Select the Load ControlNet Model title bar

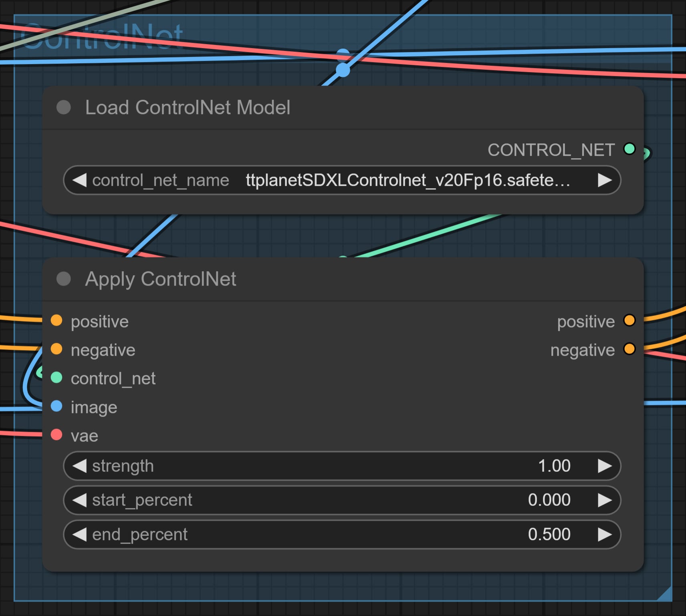pyautogui.click(x=343, y=107)
